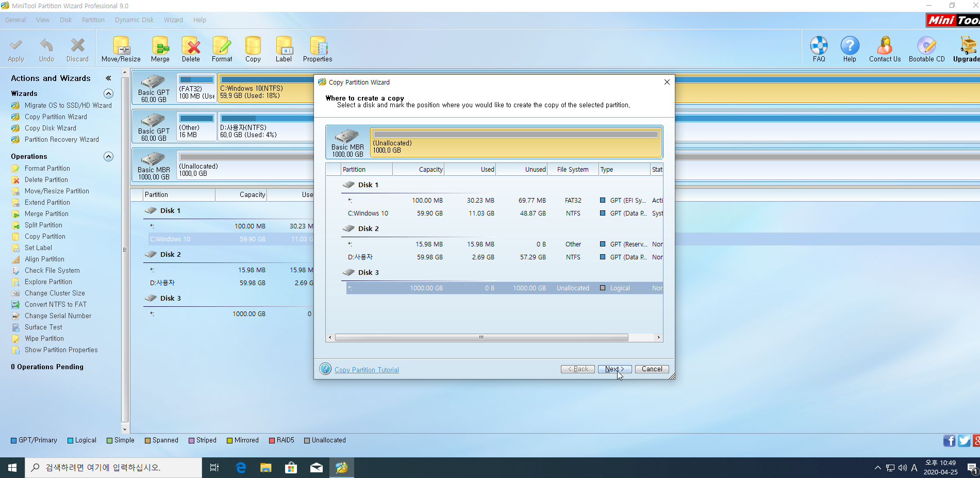Open the Dynamic Disk menu
Image resolution: width=980 pixels, height=478 pixels.
click(x=135, y=20)
